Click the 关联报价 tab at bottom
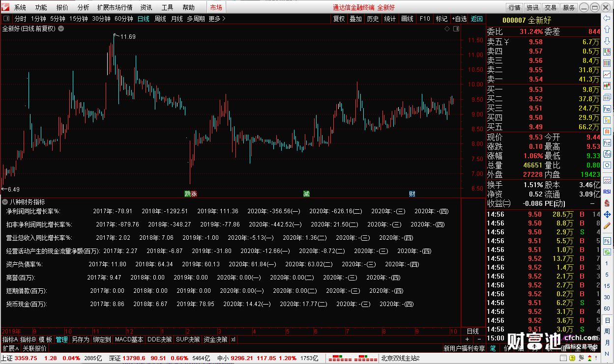The width and height of the screenshot is (614, 364). 35,348
